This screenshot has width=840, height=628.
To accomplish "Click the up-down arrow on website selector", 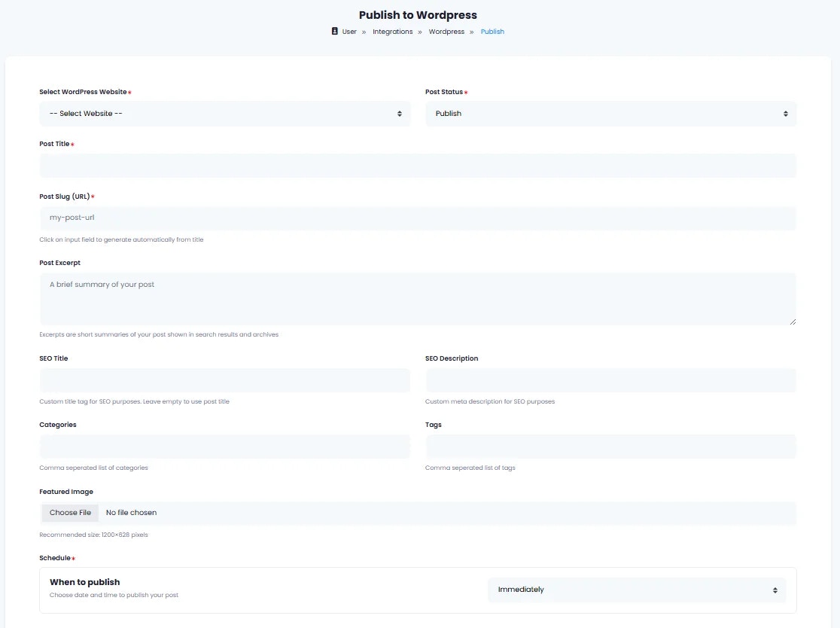I will tap(400, 113).
